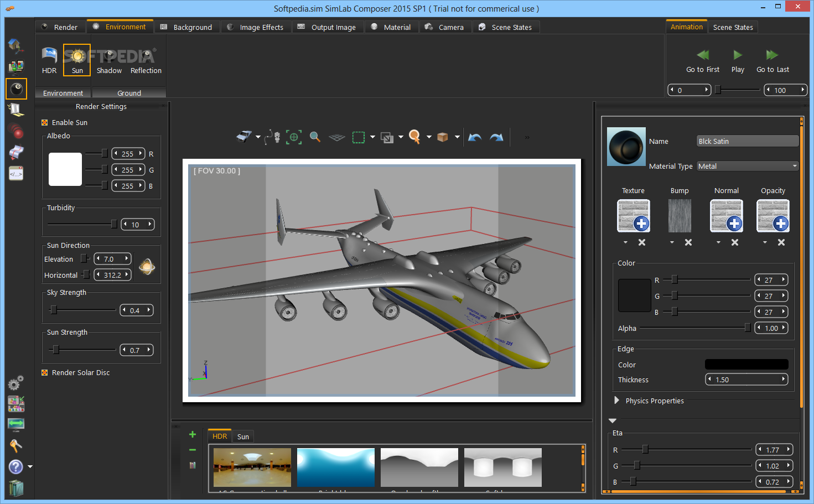The height and width of the screenshot is (504, 814).
Task: Click the Turbidity slider
Action: [x=82, y=224]
